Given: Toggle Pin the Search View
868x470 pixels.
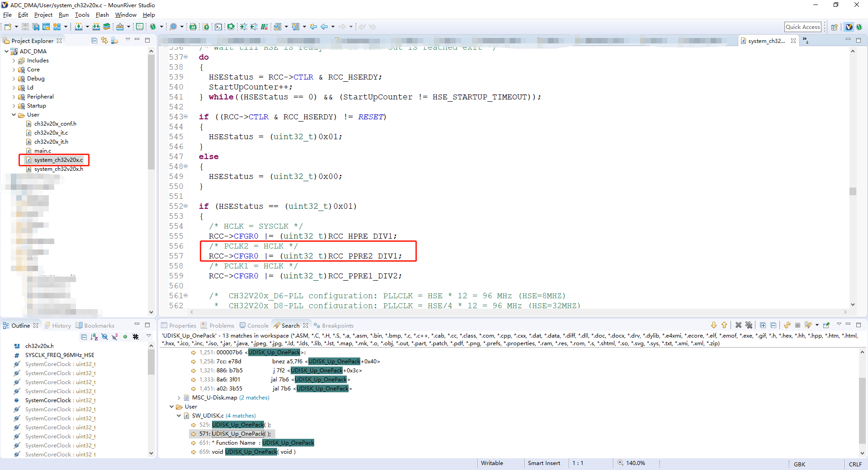Looking at the screenshot, I should tap(826, 325).
